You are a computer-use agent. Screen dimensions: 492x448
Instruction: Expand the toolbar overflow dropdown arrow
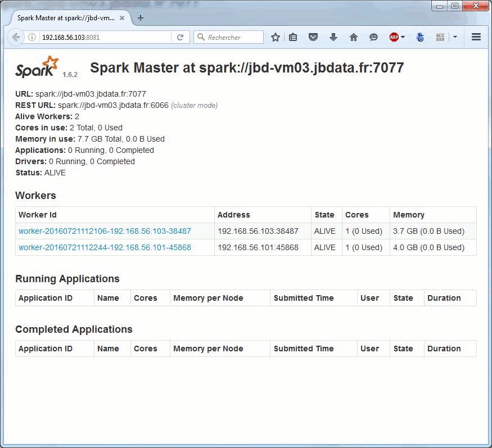click(x=455, y=37)
